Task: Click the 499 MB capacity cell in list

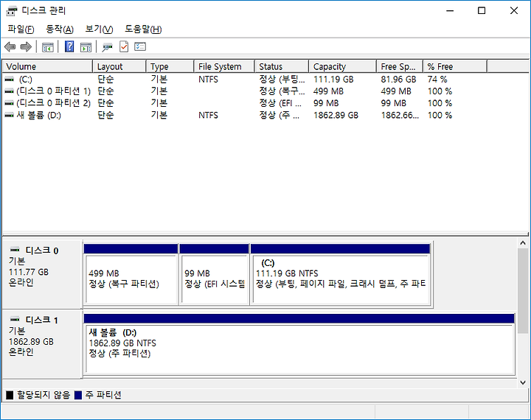Action: point(328,91)
